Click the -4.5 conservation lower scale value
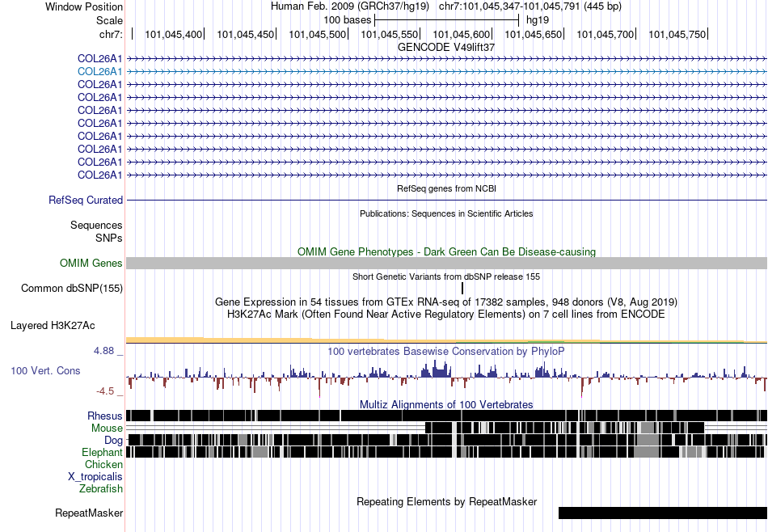 click(x=105, y=391)
